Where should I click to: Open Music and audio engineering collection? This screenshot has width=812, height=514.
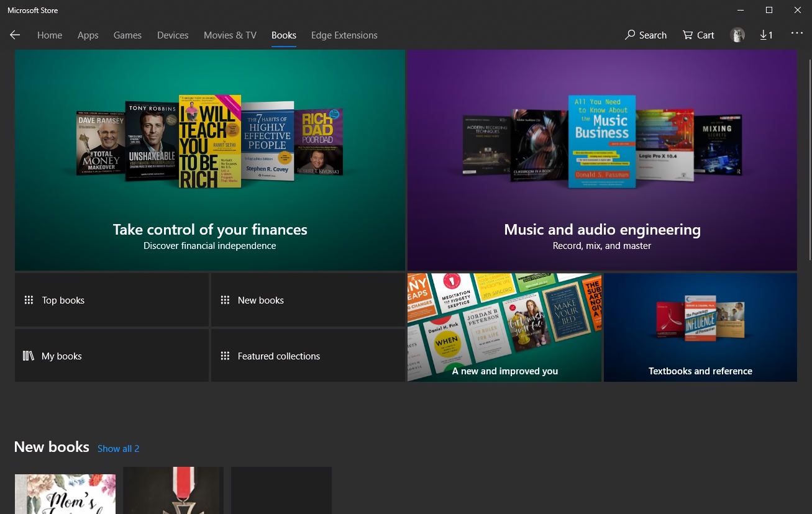[601, 160]
